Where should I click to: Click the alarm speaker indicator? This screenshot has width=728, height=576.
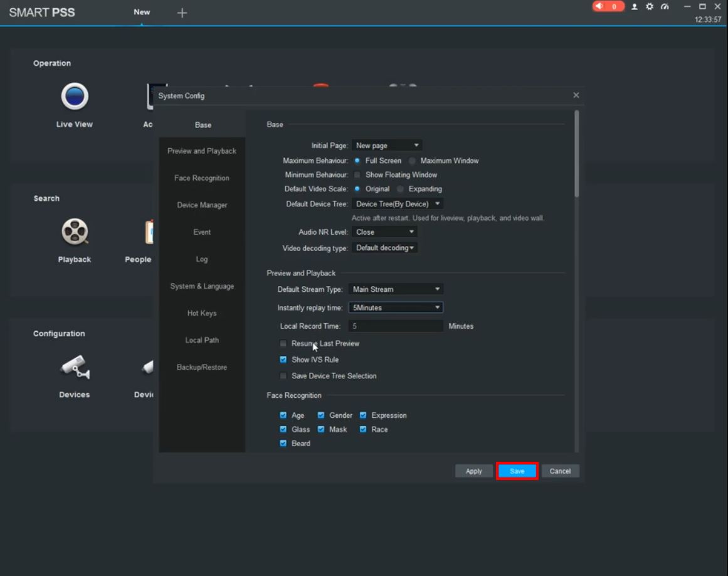(608, 6)
